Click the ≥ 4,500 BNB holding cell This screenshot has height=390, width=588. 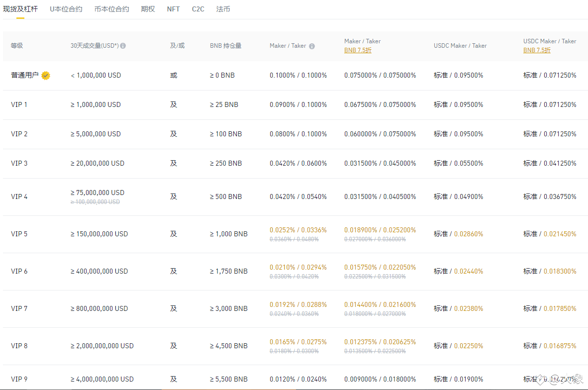click(x=229, y=346)
